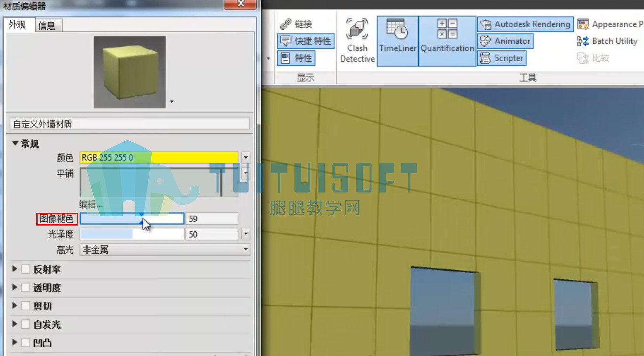Viewport: 644px width, 356px height.
Task: Toggle the TimeLiner window
Action: coord(398,41)
